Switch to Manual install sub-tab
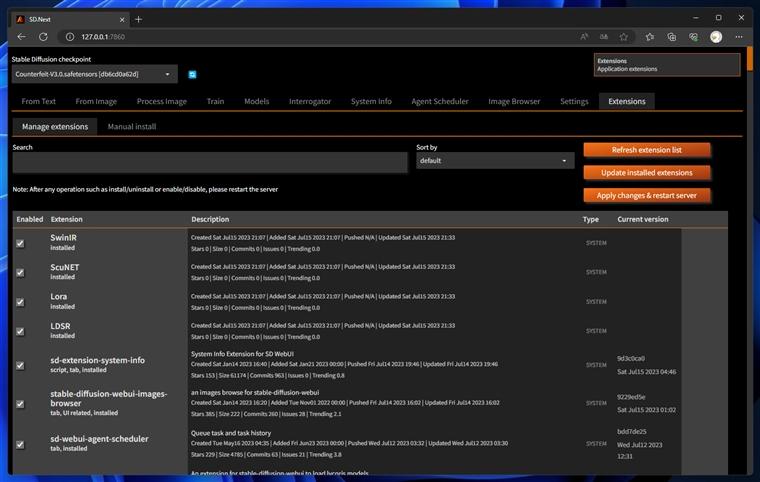760x482 pixels. click(x=132, y=127)
